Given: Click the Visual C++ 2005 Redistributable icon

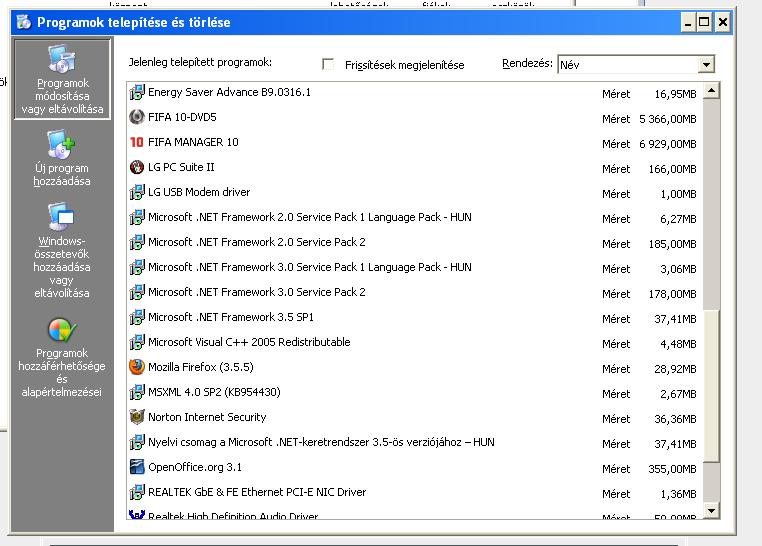Looking at the screenshot, I should tap(137, 342).
